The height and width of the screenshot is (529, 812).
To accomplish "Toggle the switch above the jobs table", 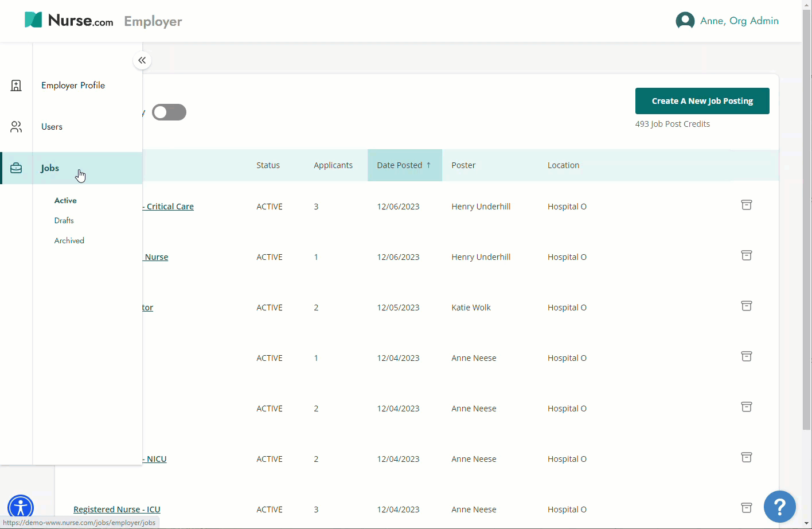I will tap(169, 112).
